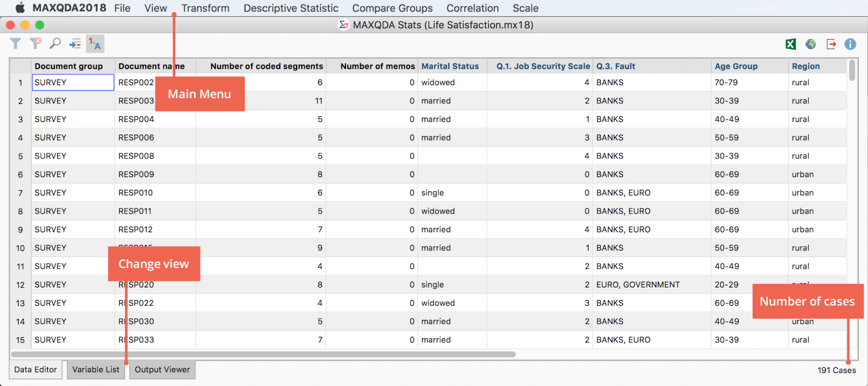Switch to the Data Editor tab
The image size is (868, 386).
point(36,370)
